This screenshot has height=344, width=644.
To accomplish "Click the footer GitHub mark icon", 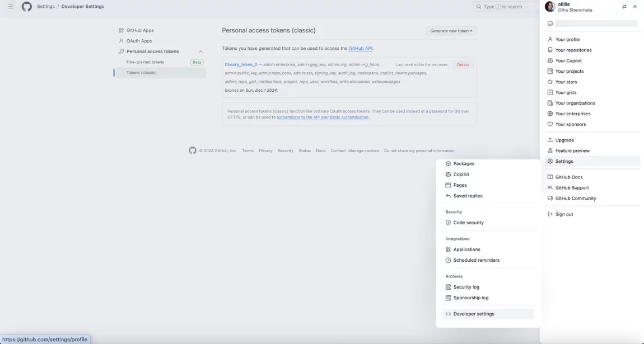I will [x=192, y=150].
